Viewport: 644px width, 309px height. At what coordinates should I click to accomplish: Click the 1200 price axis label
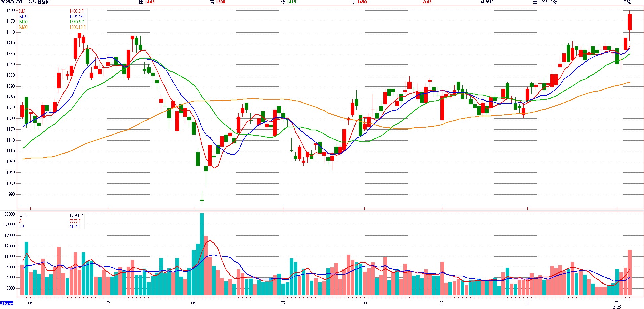click(x=11, y=118)
